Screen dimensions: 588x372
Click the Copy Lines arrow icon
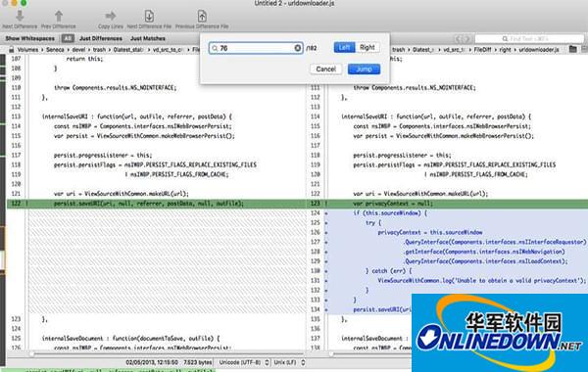click(x=111, y=16)
